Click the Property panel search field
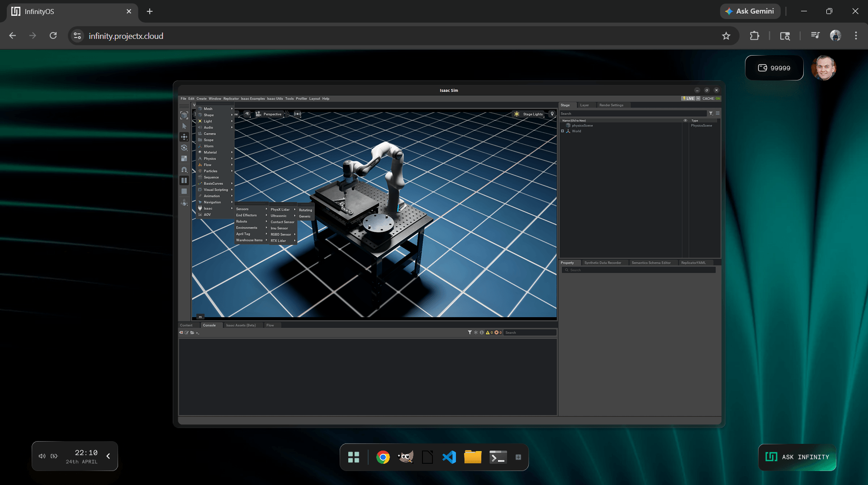The width and height of the screenshot is (868, 485). (x=639, y=270)
